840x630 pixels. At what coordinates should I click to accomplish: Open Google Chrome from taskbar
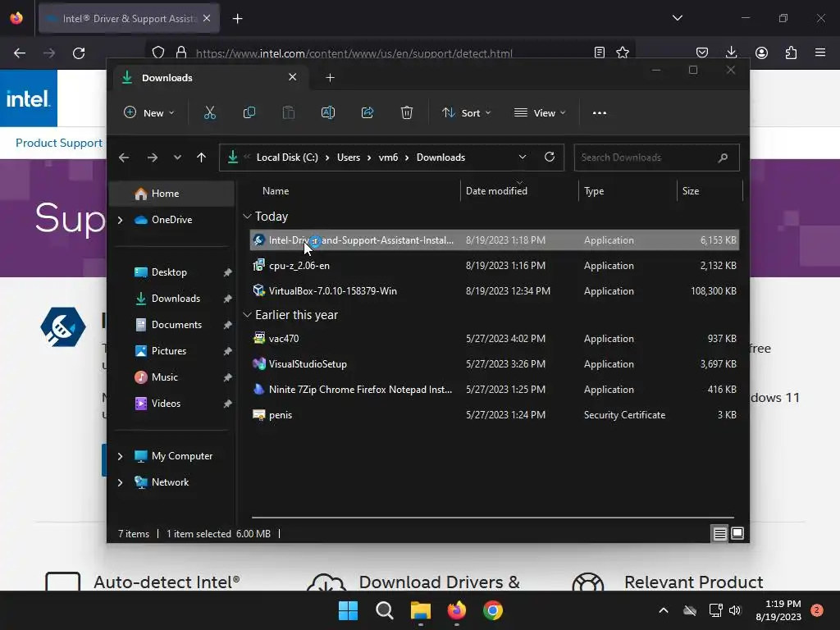[x=492, y=610]
